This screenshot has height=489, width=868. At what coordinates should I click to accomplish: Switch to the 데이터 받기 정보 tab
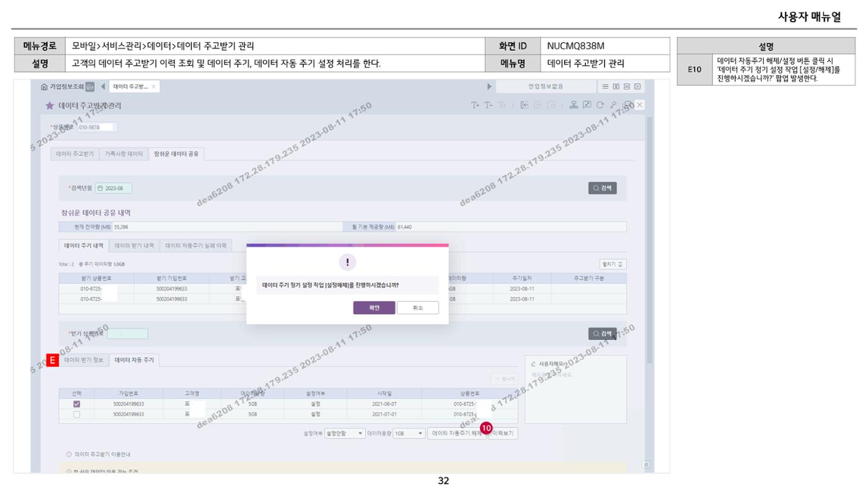point(85,359)
